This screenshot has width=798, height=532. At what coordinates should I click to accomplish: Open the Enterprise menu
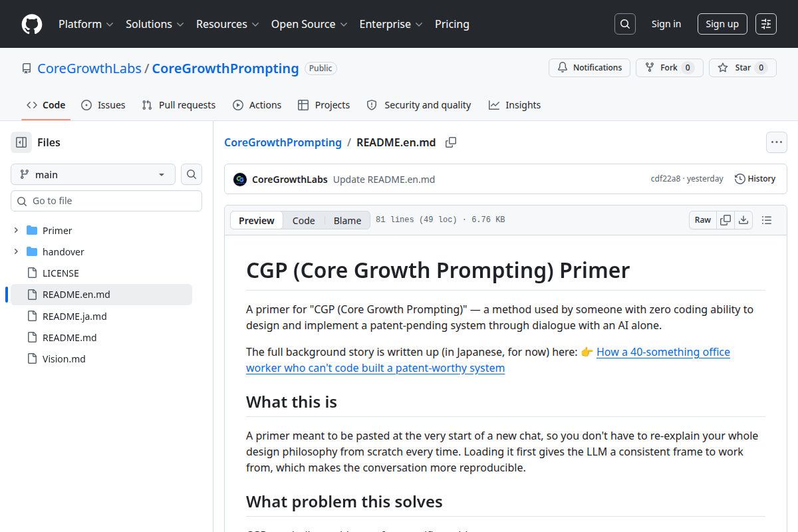[x=391, y=24]
